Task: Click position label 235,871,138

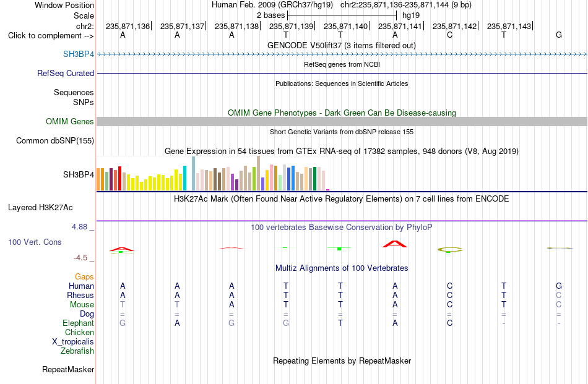Action: pyautogui.click(x=236, y=26)
